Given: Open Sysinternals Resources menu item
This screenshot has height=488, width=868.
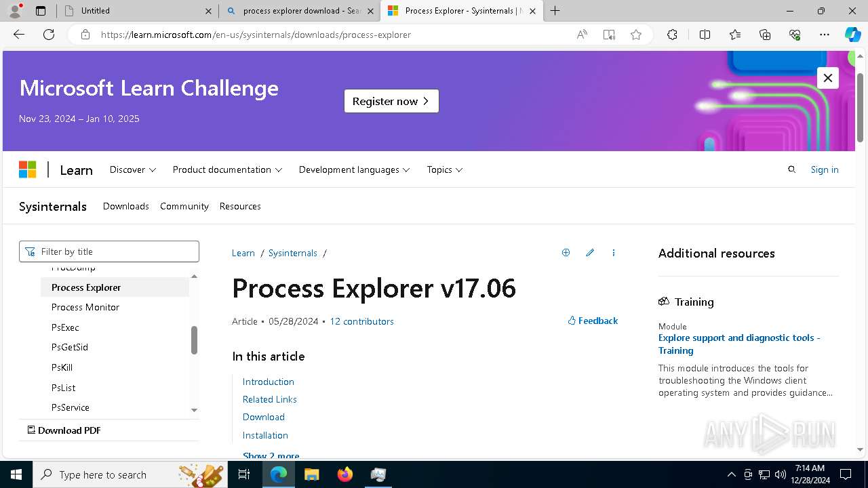Looking at the screenshot, I should [240, 206].
